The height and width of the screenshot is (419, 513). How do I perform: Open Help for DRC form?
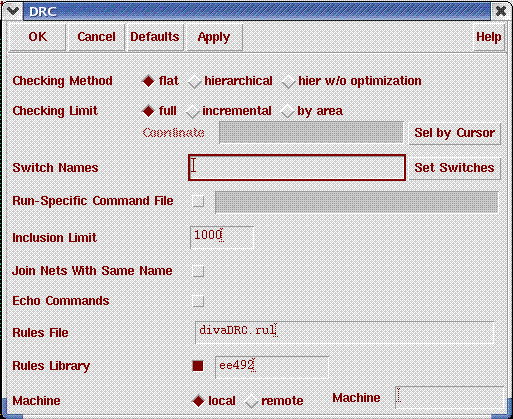[x=489, y=37]
